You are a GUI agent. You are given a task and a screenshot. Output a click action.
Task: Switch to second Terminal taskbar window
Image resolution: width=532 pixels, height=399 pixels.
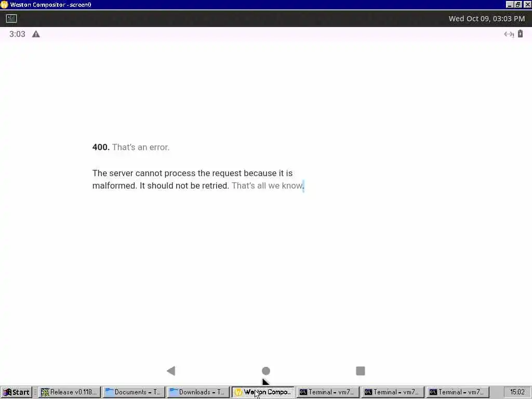(x=393, y=392)
